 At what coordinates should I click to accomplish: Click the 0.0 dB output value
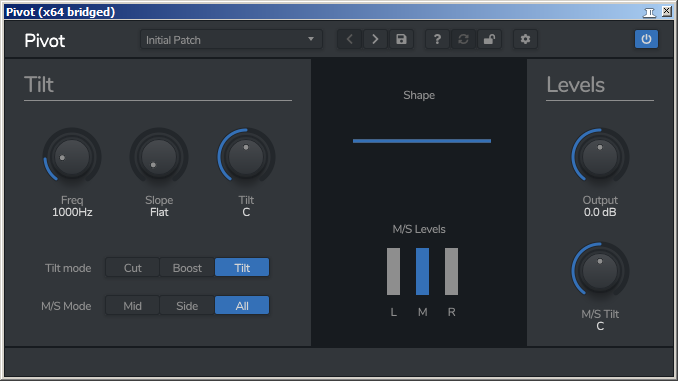pos(600,212)
